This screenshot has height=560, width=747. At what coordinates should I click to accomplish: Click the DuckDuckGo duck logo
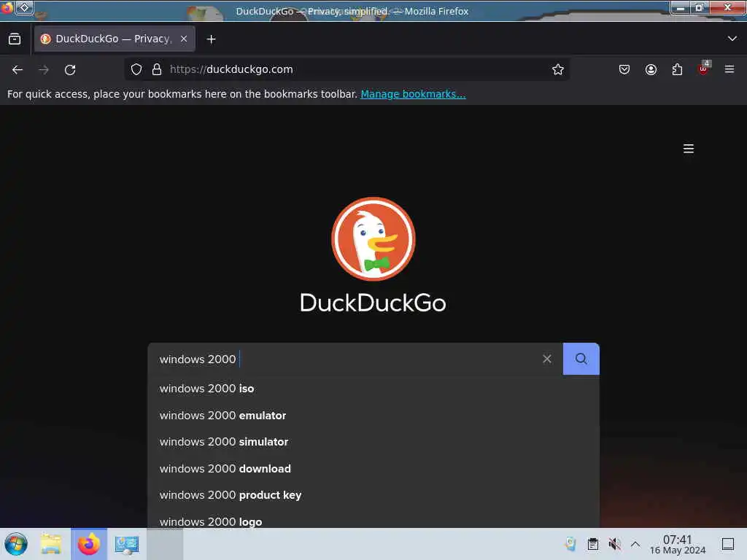(373, 238)
